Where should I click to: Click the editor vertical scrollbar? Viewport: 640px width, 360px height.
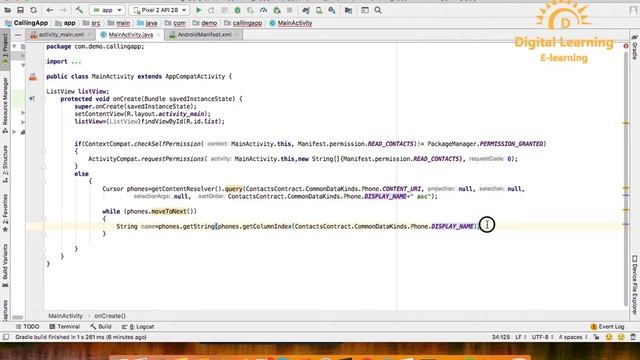(626, 180)
